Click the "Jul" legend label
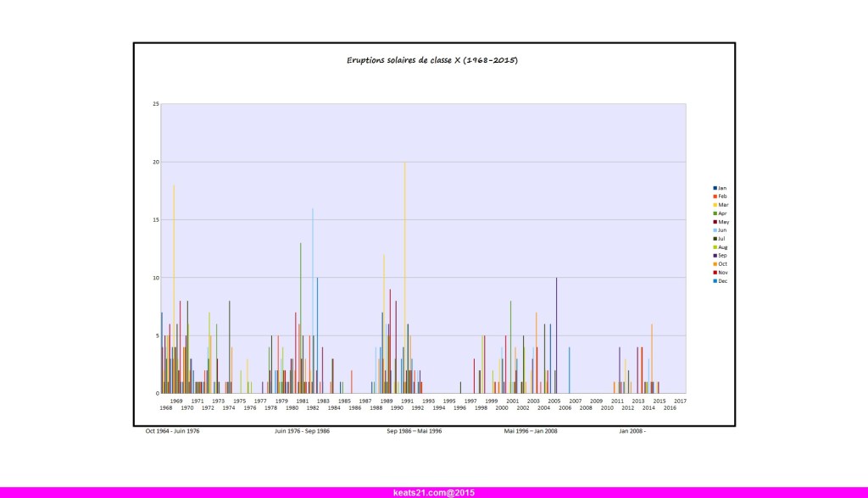This screenshot has width=868, height=498. point(721,239)
